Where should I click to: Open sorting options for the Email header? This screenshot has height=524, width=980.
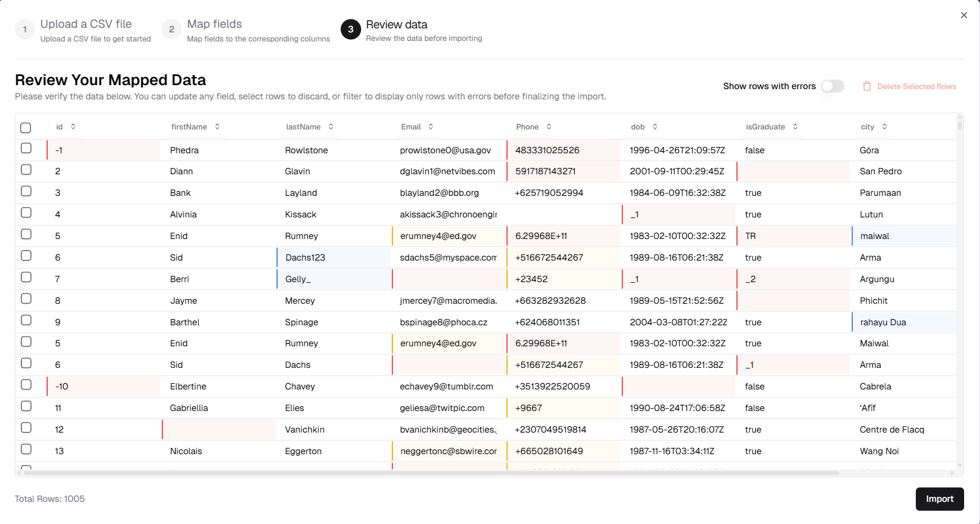click(430, 127)
